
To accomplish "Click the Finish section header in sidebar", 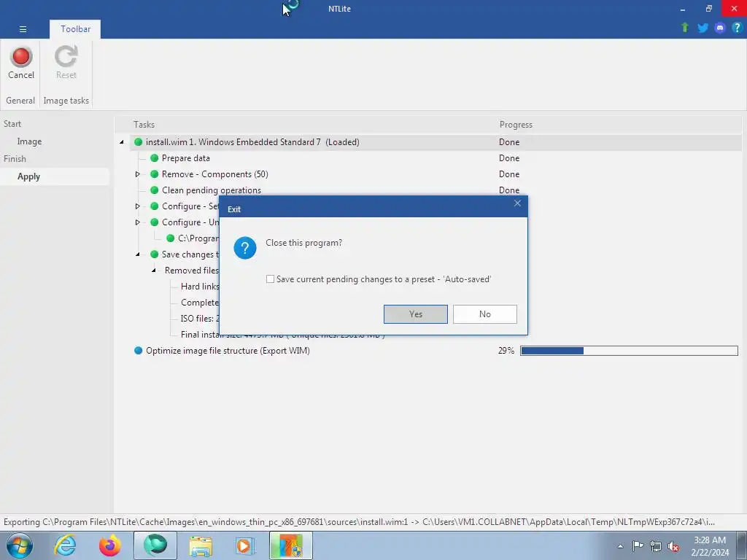I will tap(15, 159).
